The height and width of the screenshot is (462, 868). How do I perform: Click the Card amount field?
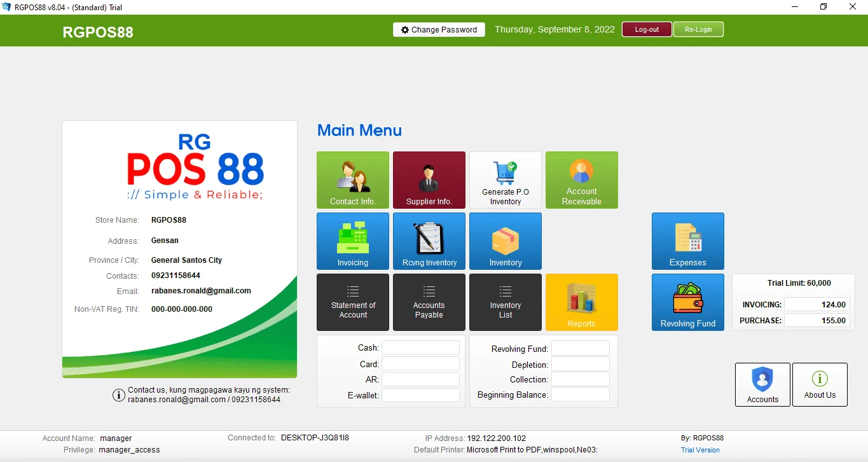(x=420, y=363)
